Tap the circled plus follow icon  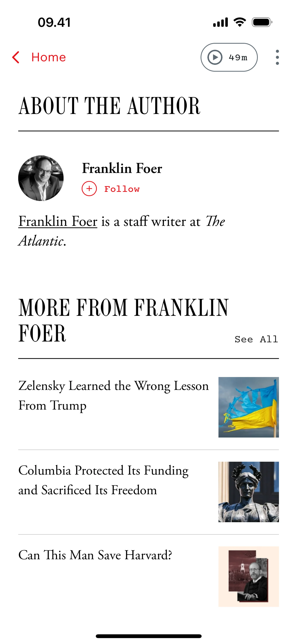tap(89, 188)
